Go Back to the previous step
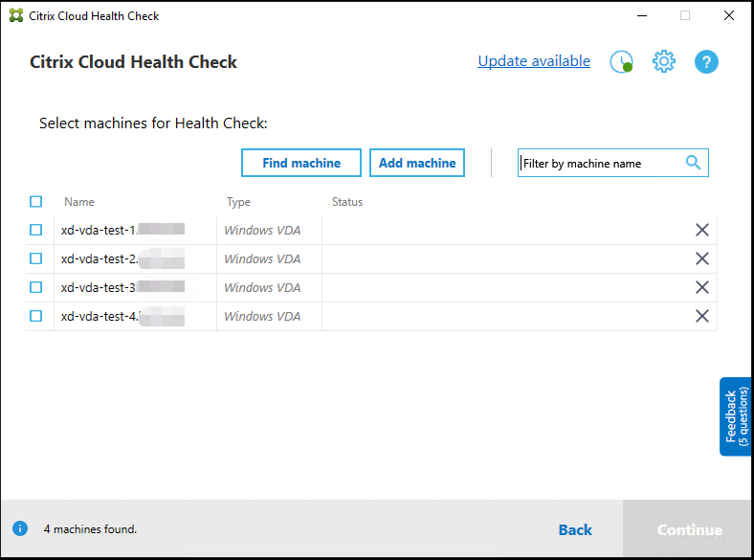 [x=575, y=530]
